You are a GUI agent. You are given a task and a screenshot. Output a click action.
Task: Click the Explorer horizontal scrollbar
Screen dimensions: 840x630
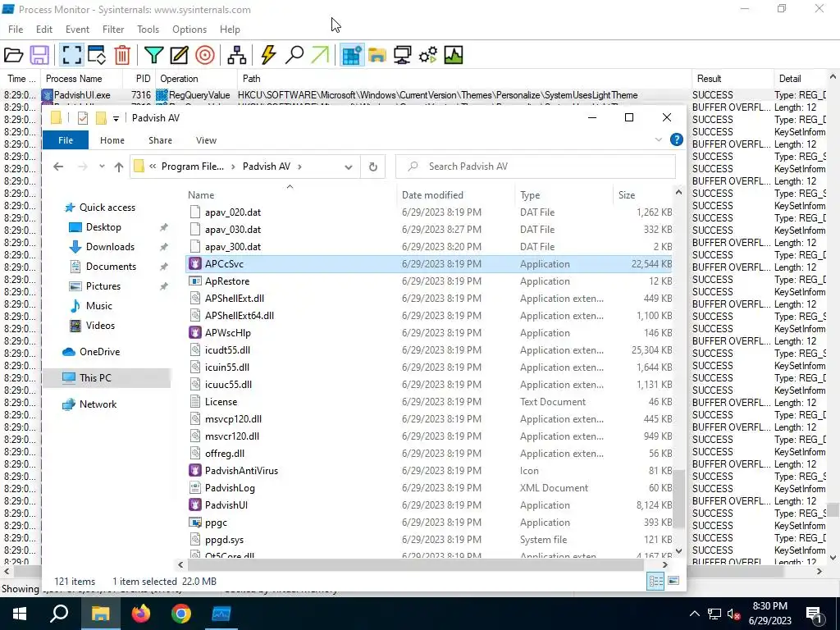coord(415,564)
